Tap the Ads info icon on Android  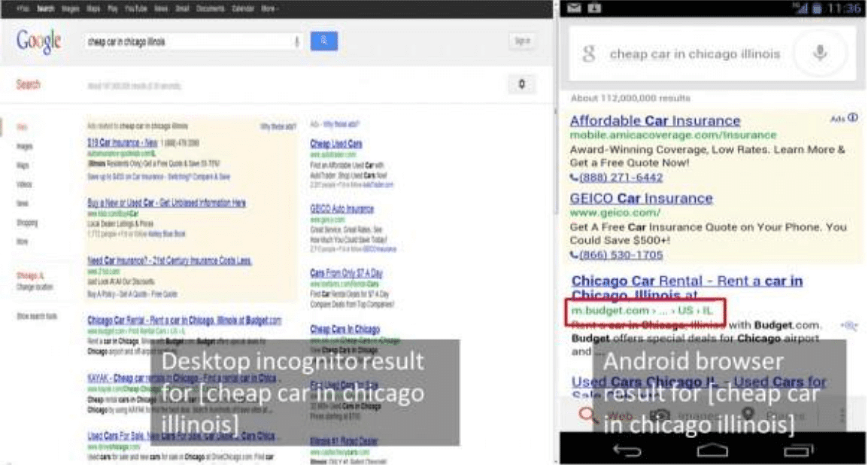pos(852,117)
